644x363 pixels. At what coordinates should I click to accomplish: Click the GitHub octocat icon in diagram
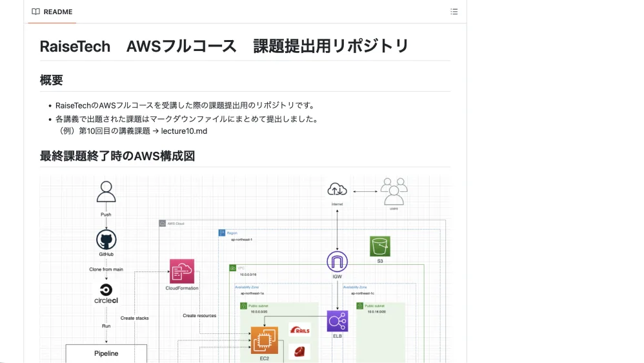click(x=106, y=240)
